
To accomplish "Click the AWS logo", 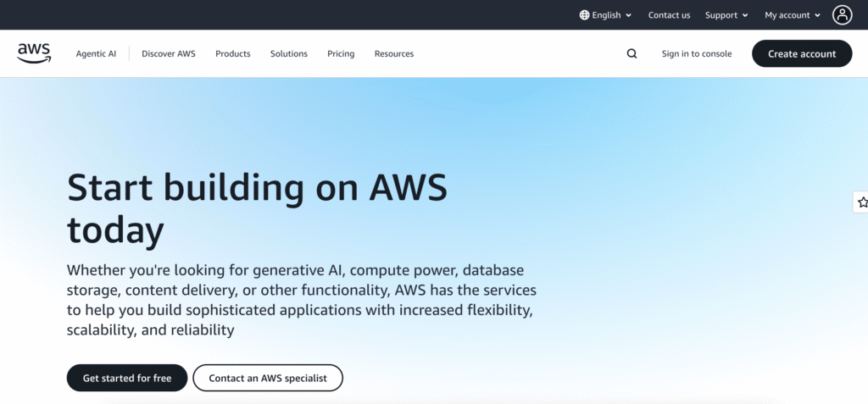I will (x=34, y=53).
